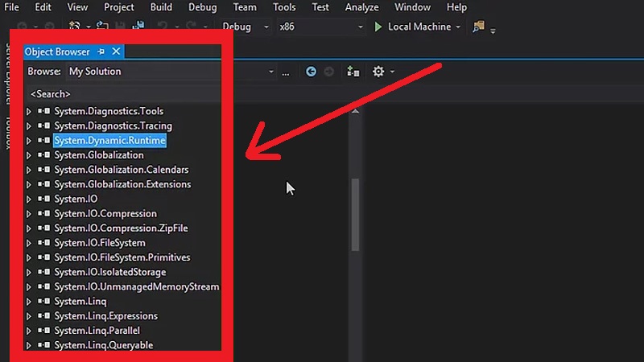The width and height of the screenshot is (644, 362).
Task: Click assembly icon of System.IO.FileSystem.Primitives
Action: [x=44, y=257]
